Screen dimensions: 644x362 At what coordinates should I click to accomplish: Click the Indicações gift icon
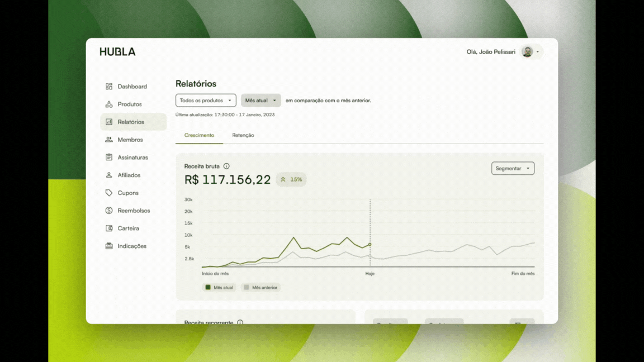(x=109, y=246)
